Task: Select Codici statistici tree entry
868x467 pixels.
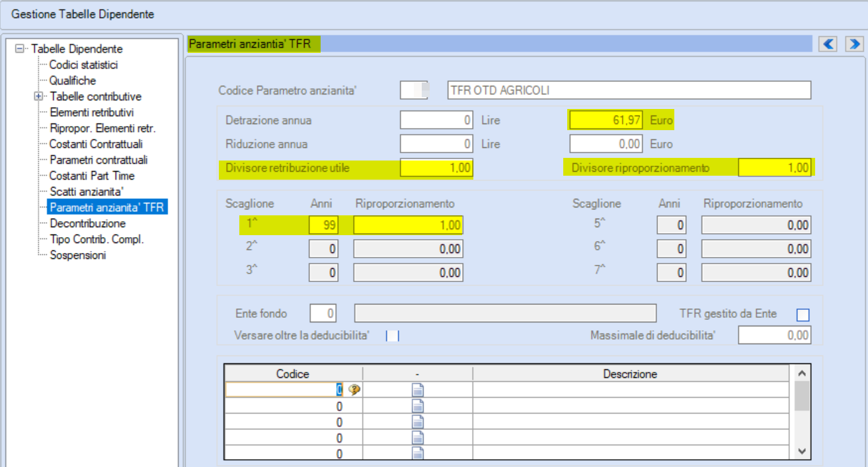Action: pyautogui.click(x=84, y=65)
